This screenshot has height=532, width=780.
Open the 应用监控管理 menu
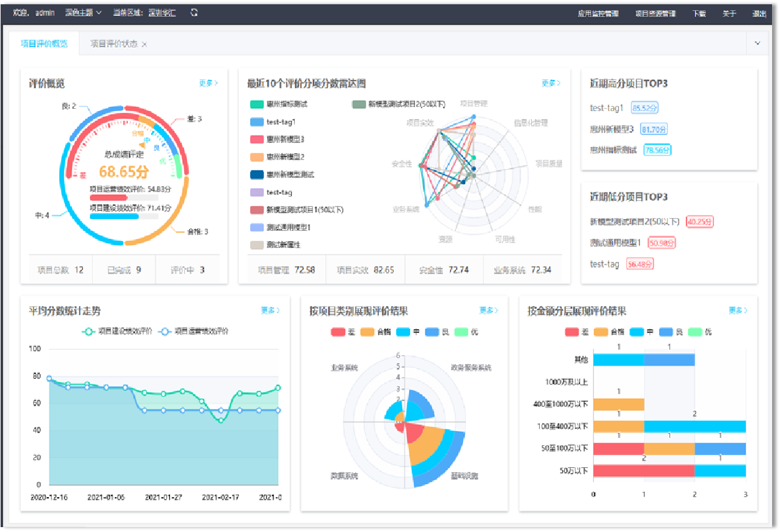(598, 13)
